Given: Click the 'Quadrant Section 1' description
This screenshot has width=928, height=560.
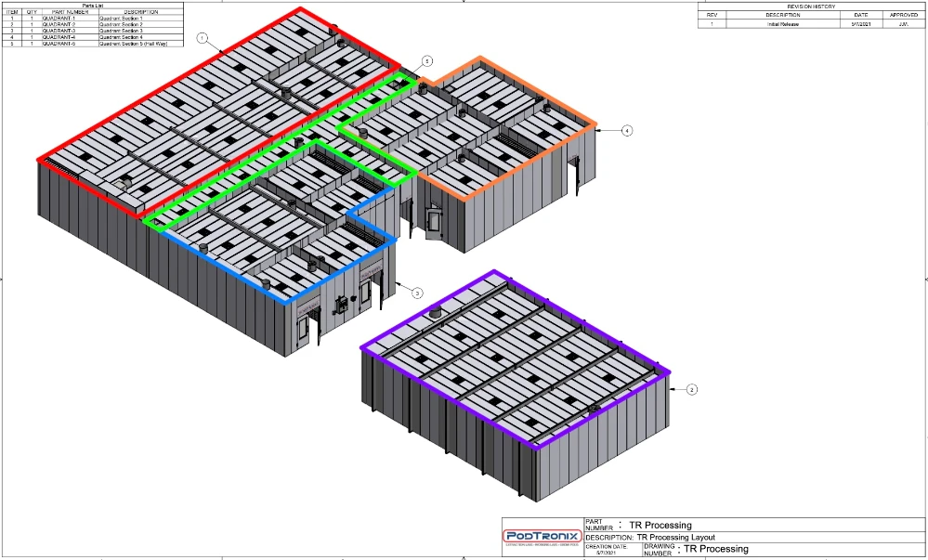Looking at the screenshot, I should click(122, 19).
